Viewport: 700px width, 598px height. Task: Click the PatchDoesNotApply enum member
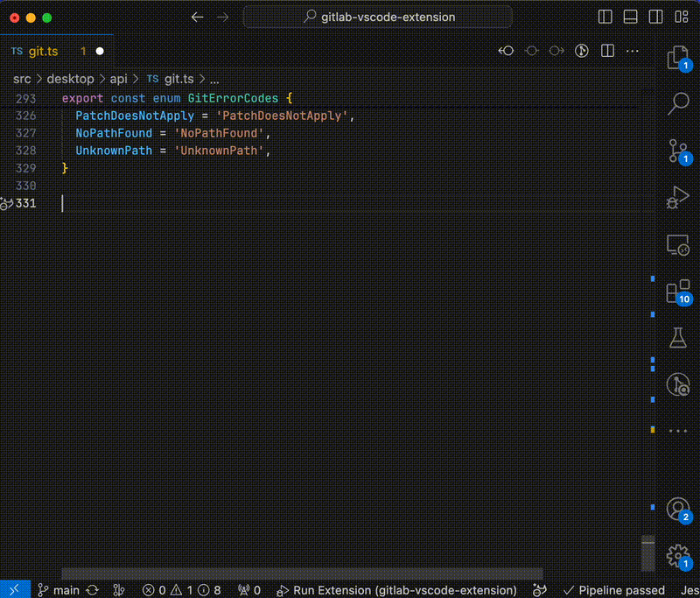click(135, 116)
